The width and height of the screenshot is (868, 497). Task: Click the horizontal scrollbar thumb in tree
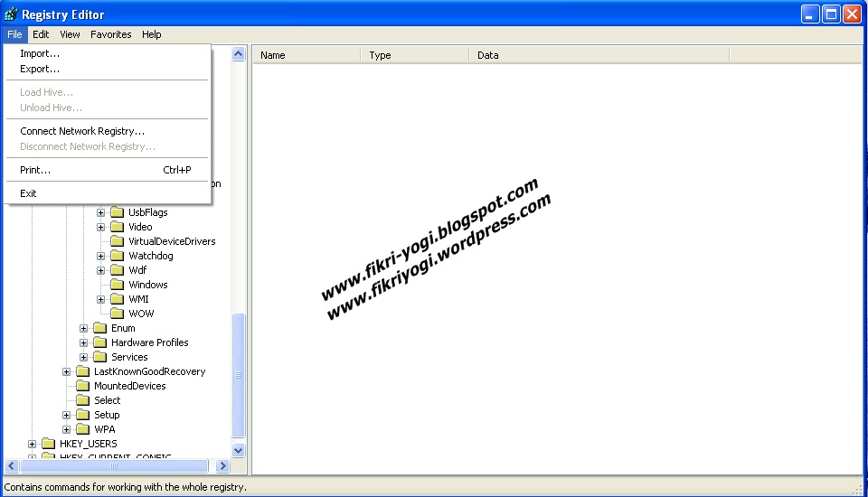coord(114,466)
